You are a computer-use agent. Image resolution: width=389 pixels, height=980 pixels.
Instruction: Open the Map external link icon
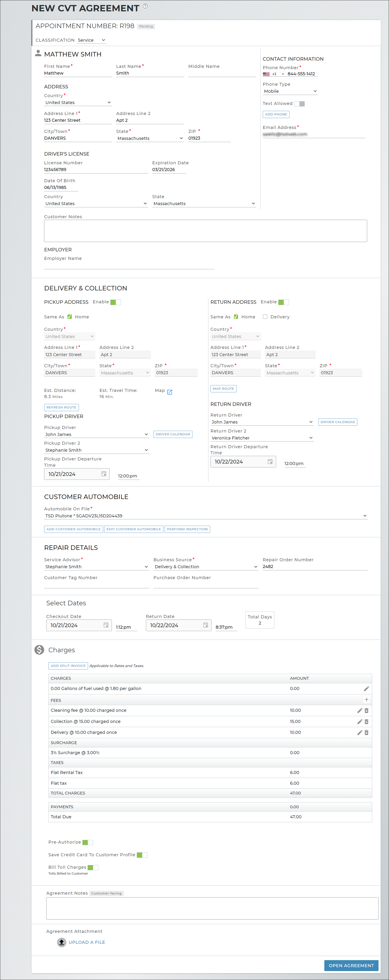coord(170,392)
